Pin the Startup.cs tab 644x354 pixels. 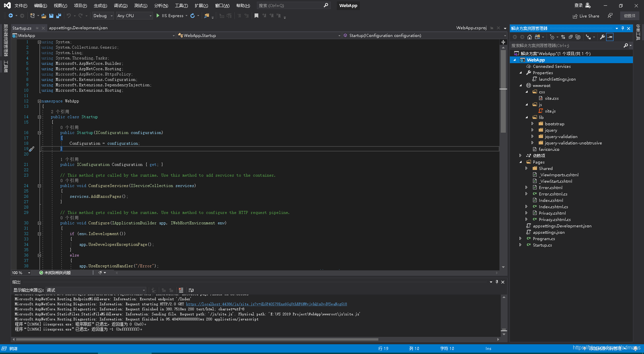coord(37,28)
